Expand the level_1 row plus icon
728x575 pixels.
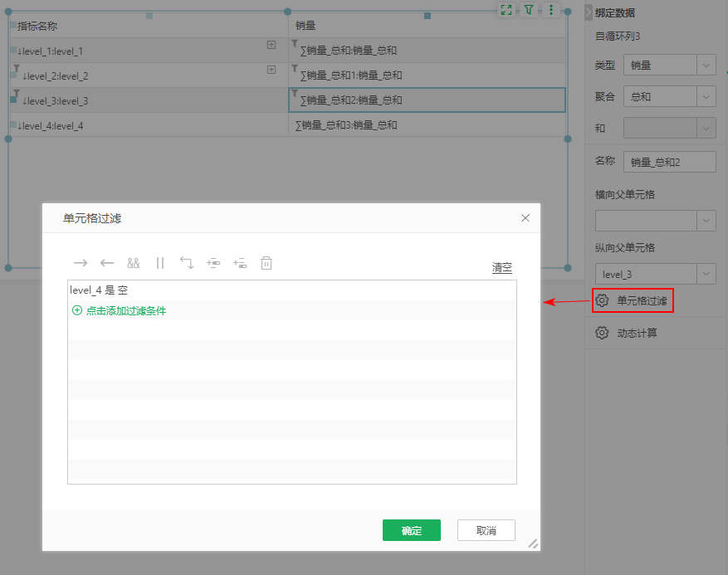point(271,45)
